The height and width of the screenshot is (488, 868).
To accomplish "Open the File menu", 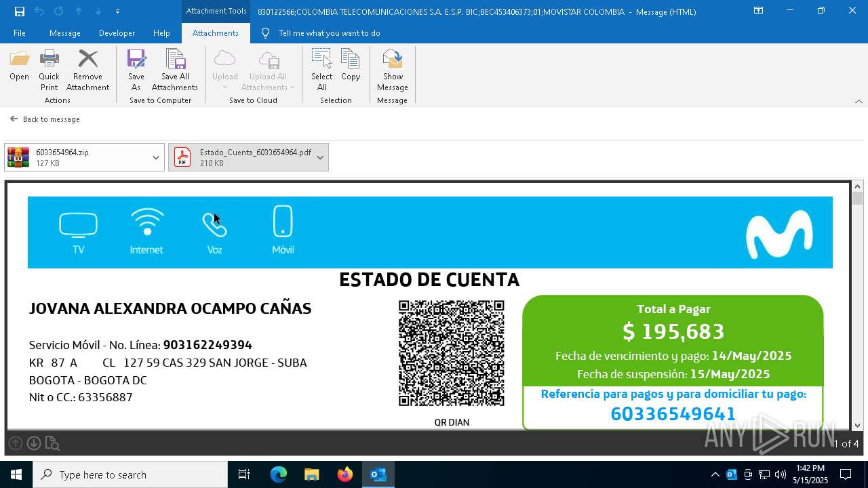I will coord(20,33).
